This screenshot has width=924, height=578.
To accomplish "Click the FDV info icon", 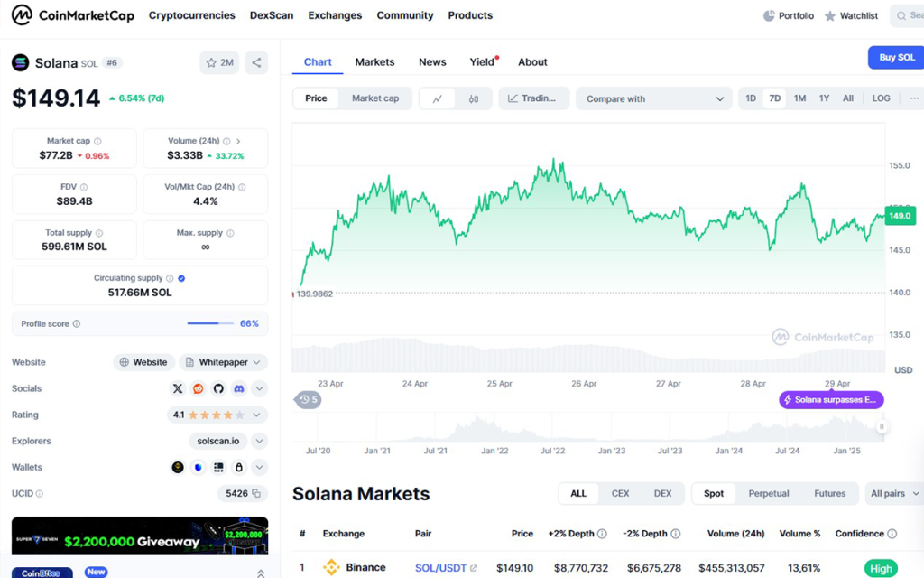I will pyautogui.click(x=84, y=188).
